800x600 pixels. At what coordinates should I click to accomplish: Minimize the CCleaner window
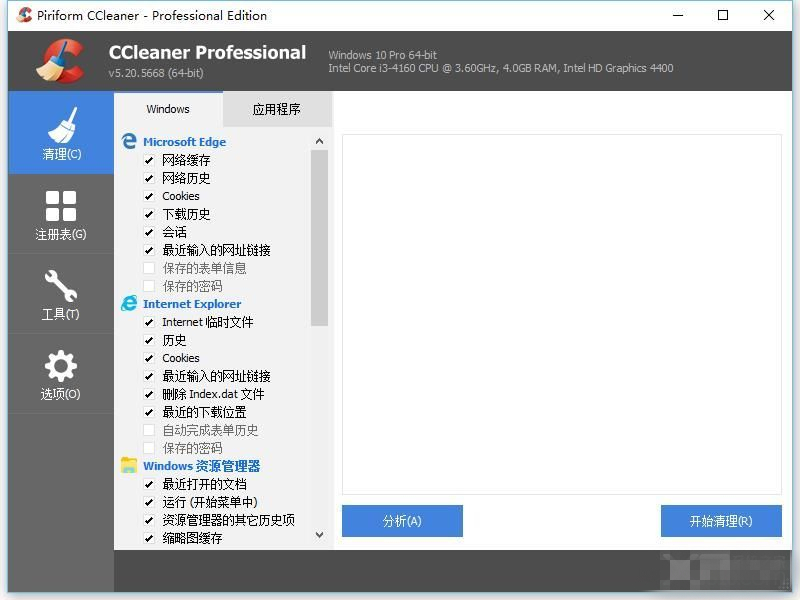point(678,15)
